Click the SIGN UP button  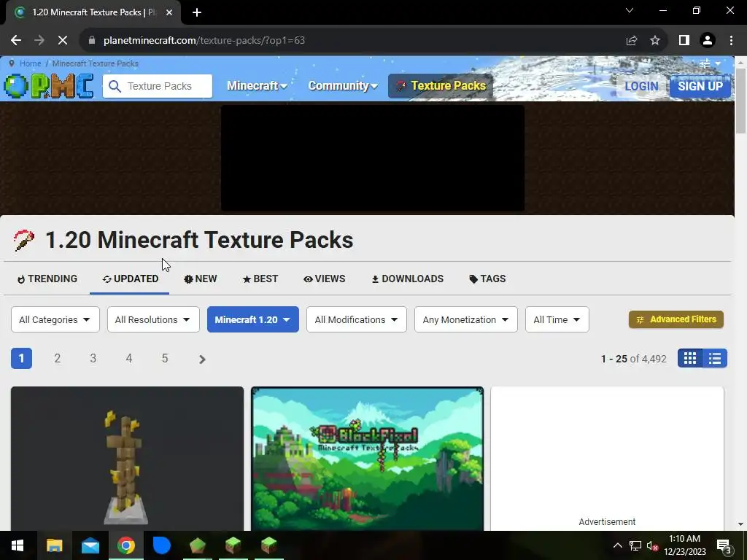click(700, 86)
